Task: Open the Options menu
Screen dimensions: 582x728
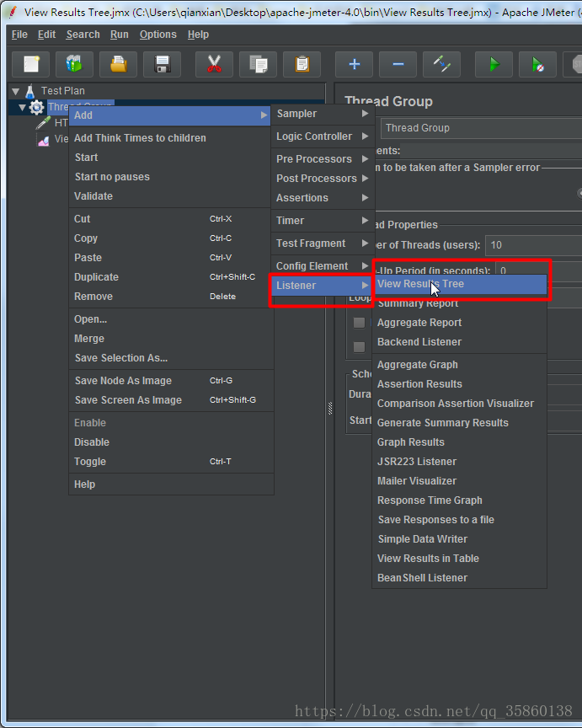Action: point(158,35)
